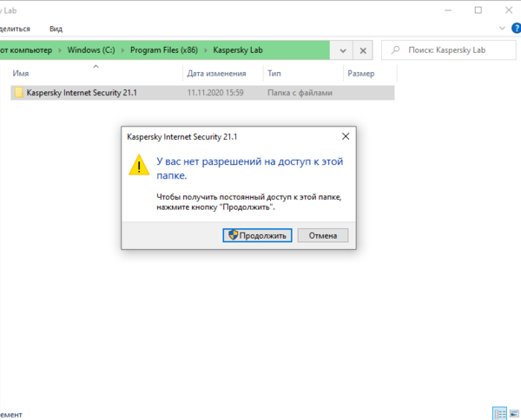Sort by the Дата изменения column header
The width and height of the screenshot is (521, 420).
click(x=216, y=74)
